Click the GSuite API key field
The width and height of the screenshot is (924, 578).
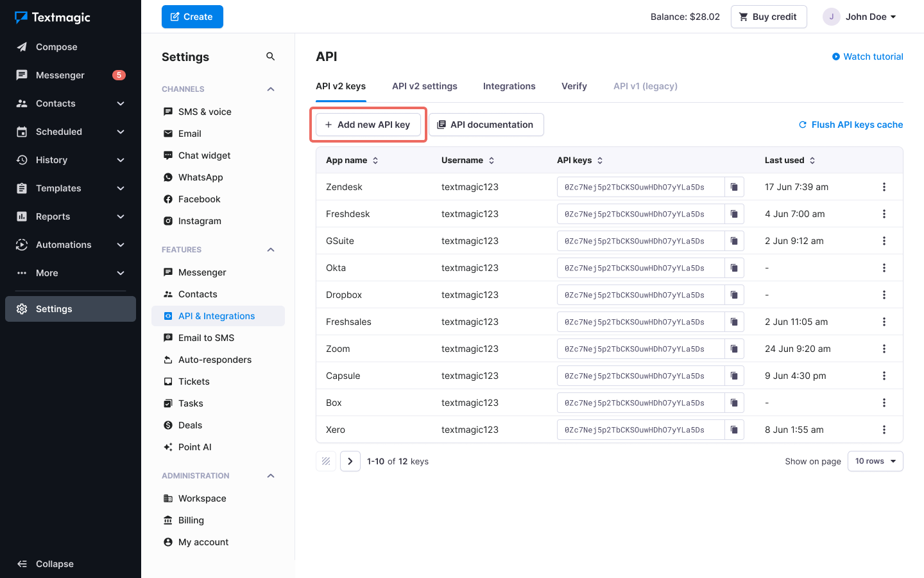pos(640,241)
